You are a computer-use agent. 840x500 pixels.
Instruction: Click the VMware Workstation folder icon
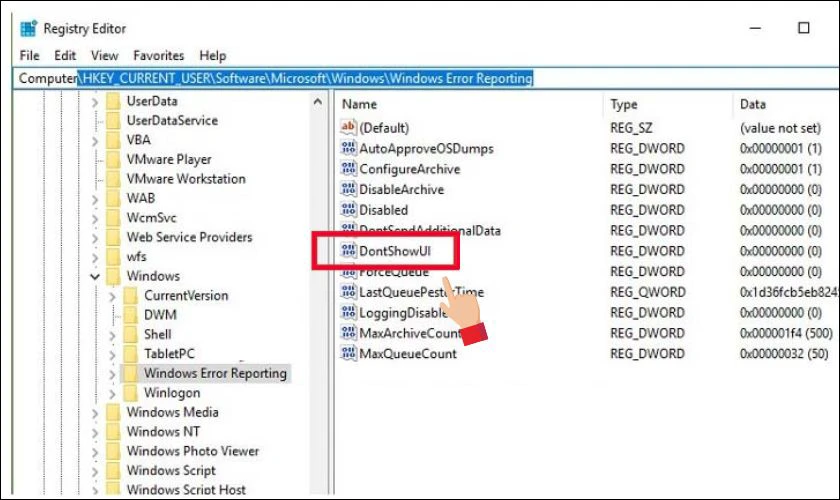point(113,178)
